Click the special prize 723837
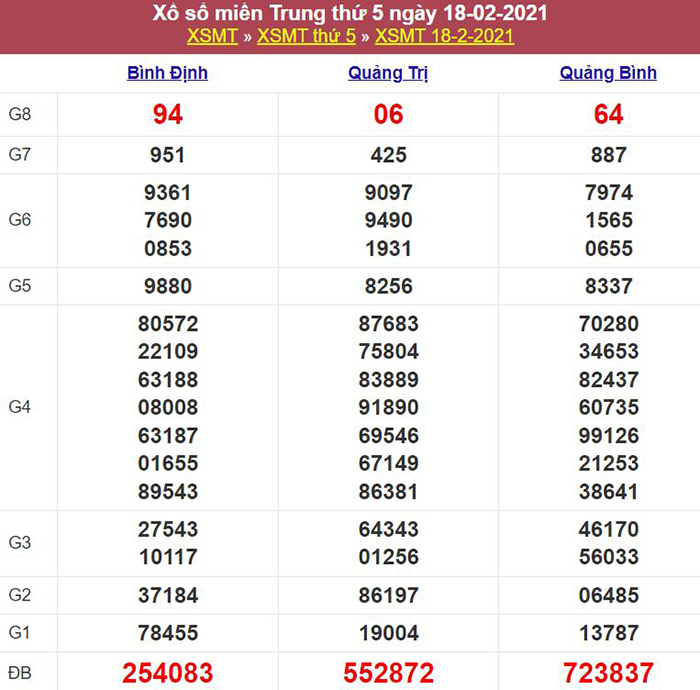700x690 pixels. 608,673
